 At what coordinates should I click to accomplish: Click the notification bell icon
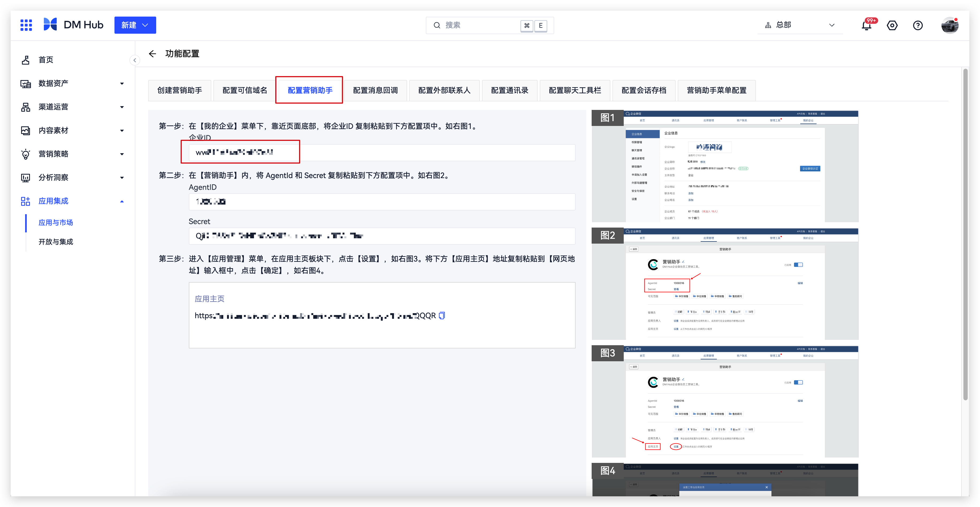point(866,25)
